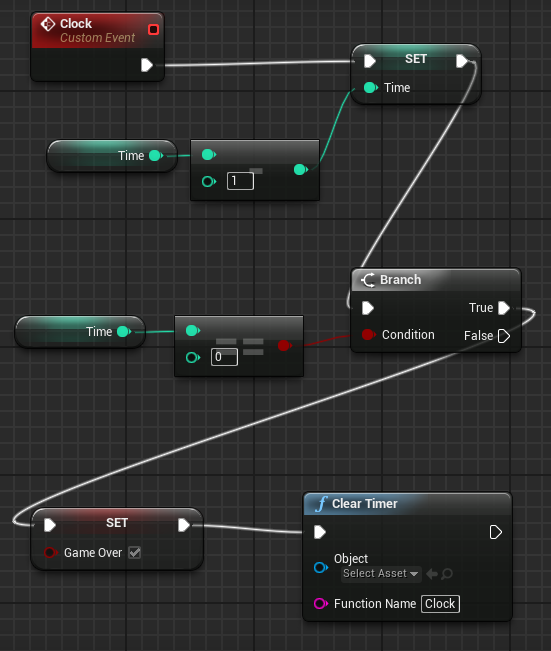Click the Branch False exec output pin
This screenshot has height=651, width=551.
coord(504,336)
